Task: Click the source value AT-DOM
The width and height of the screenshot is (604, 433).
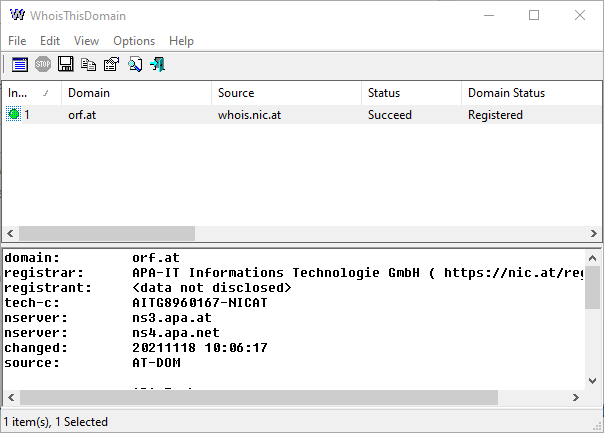Action: (156, 363)
